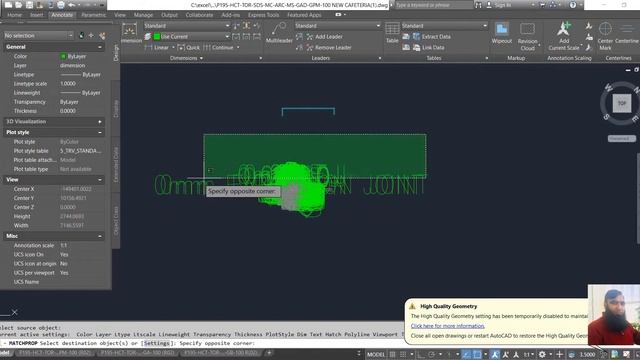Open the Use Current layer dropdown
Screen dimensions: 640x360
(191, 37)
